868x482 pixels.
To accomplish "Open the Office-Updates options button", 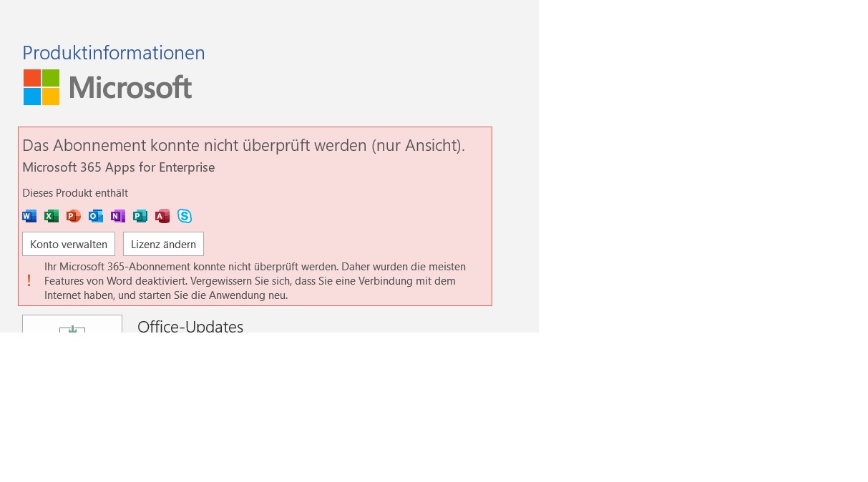I will click(x=72, y=324).
